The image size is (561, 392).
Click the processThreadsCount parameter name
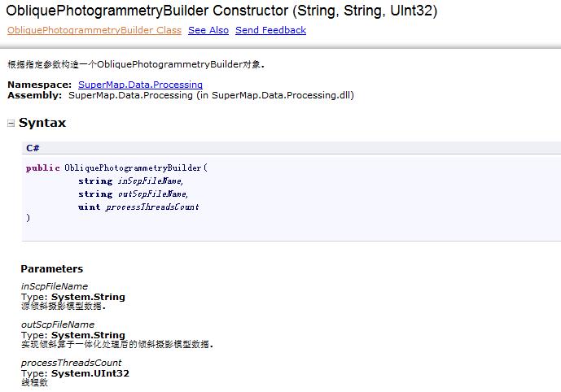tap(71, 363)
